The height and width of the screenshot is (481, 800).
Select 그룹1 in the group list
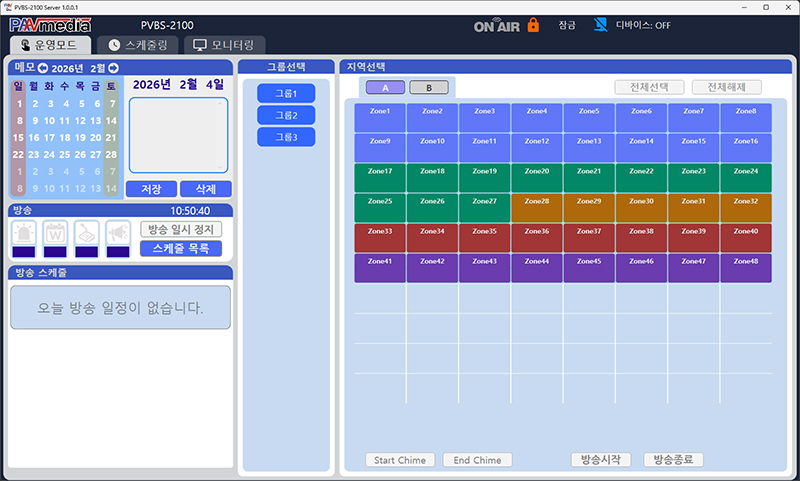coord(285,93)
